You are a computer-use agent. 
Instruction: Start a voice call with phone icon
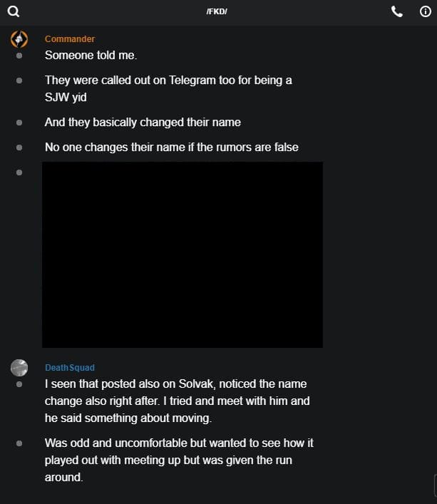click(x=397, y=11)
